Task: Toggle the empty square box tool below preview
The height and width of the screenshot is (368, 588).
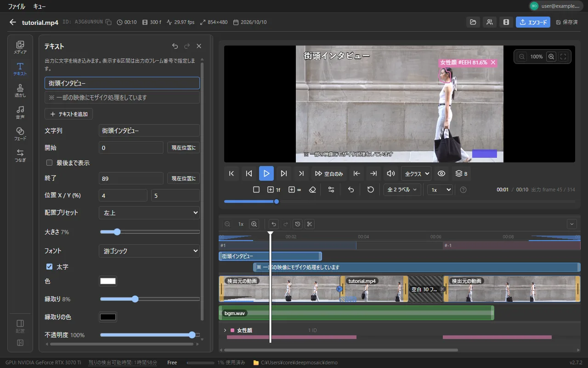Action: pyautogui.click(x=256, y=190)
